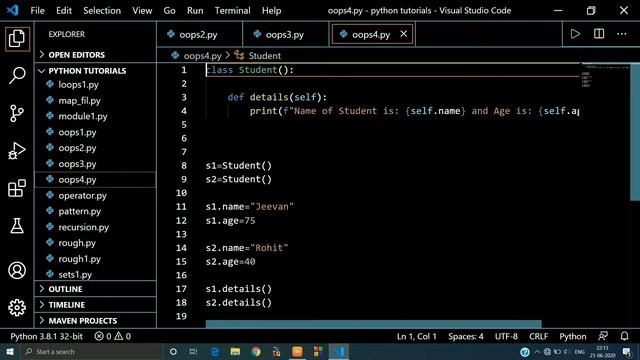The width and height of the screenshot is (640, 360).
Task: Click the notifications bell in status bar
Action: (x=624, y=336)
